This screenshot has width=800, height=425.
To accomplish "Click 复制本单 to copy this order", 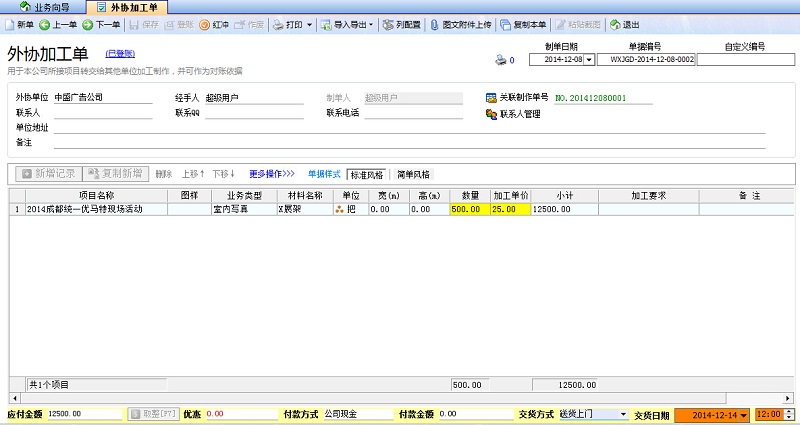I will pos(523,24).
